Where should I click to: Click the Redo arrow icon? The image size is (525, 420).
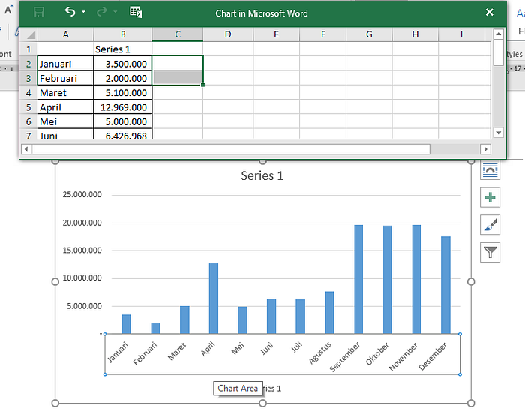tap(102, 12)
